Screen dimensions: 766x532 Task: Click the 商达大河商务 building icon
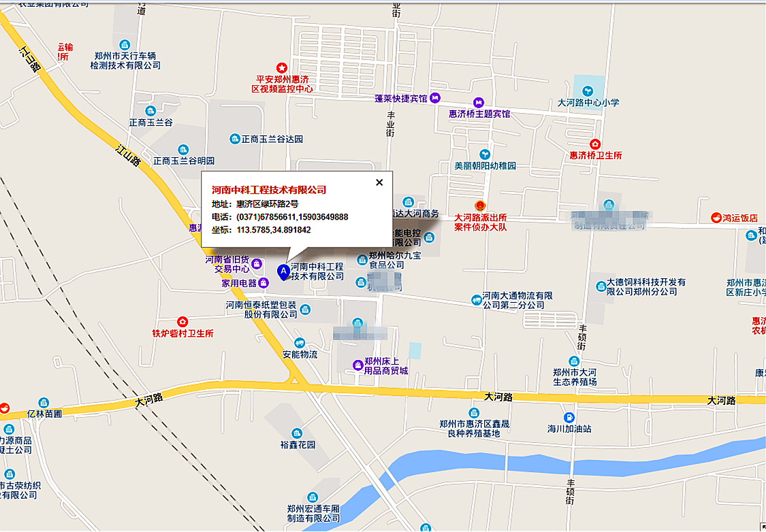pos(409,202)
